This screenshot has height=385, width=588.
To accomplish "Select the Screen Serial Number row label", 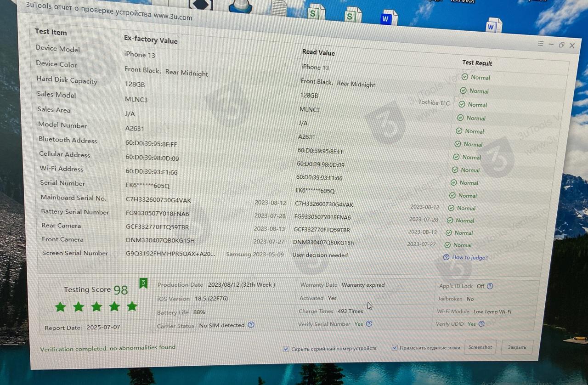I will (75, 253).
